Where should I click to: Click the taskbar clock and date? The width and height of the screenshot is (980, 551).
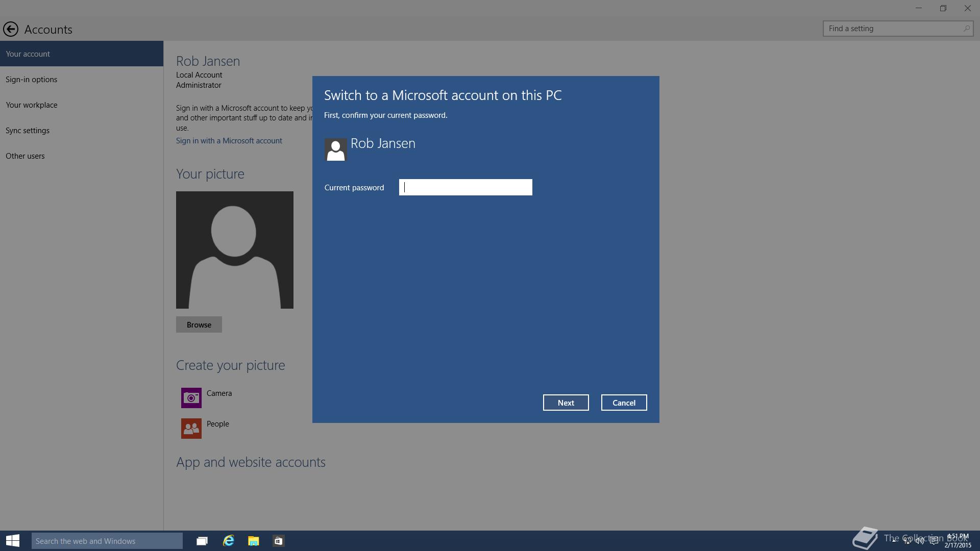(958, 541)
